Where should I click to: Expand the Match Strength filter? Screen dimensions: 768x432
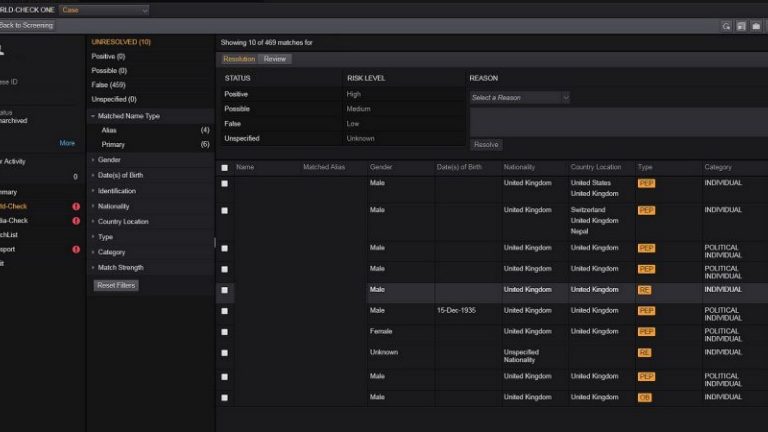pyautogui.click(x=120, y=267)
